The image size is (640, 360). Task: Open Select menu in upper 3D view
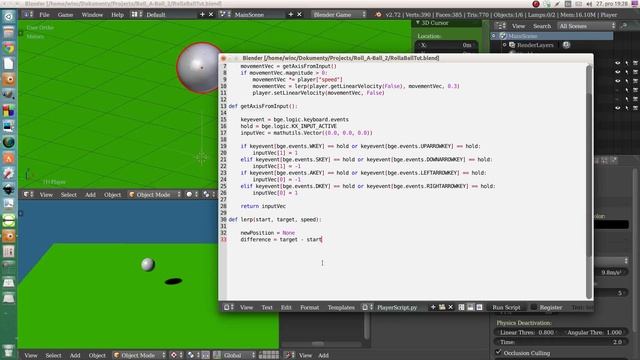click(69, 195)
